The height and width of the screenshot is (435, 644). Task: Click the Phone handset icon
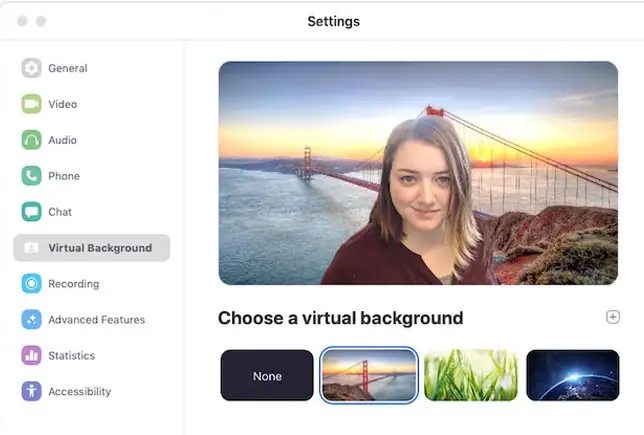pos(31,176)
